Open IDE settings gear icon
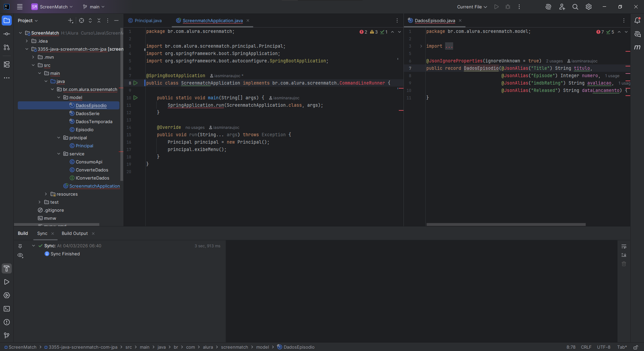The image size is (644, 351). [589, 7]
